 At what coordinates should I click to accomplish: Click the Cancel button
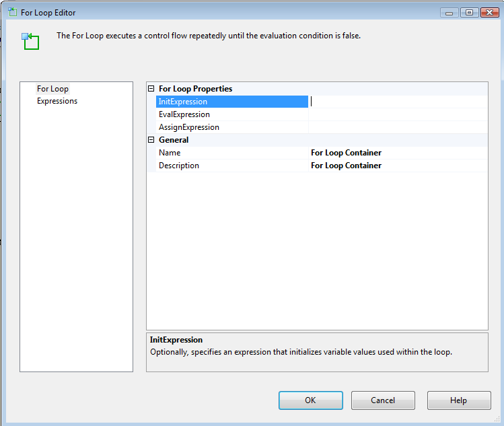click(383, 400)
